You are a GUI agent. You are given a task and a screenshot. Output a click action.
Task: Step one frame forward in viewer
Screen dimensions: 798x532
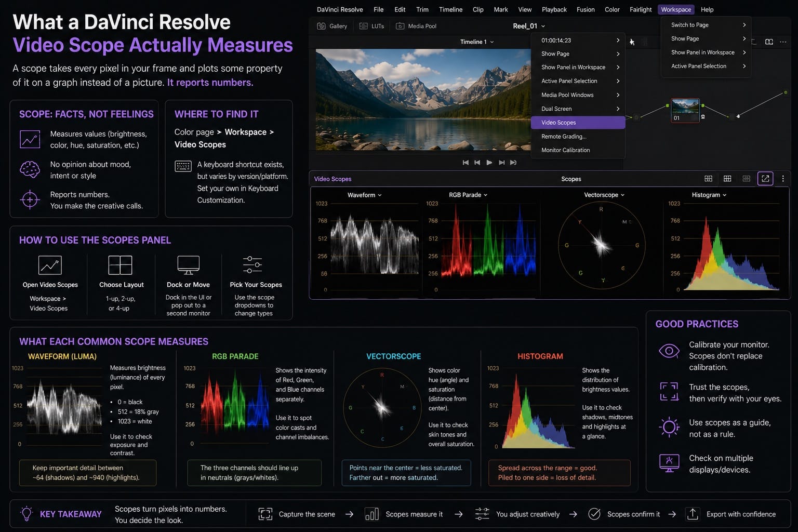501,163
